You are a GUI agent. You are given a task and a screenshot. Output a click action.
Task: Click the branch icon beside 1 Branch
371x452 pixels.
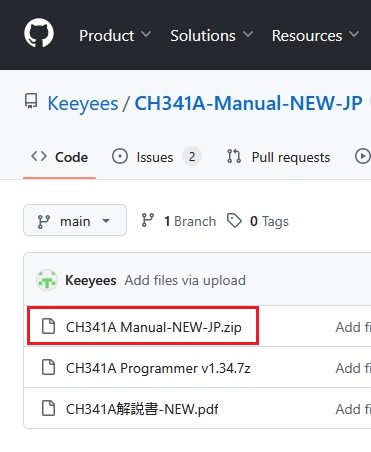coord(148,220)
